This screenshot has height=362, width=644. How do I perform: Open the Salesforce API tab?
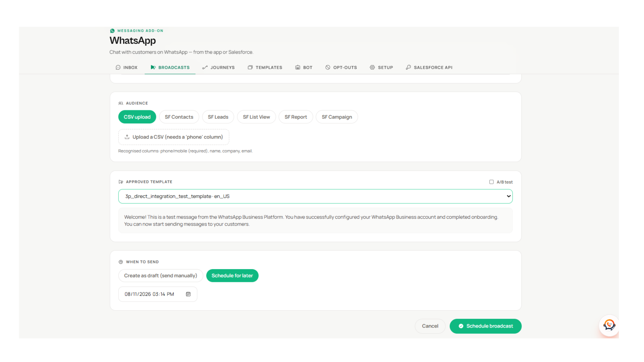(x=429, y=67)
